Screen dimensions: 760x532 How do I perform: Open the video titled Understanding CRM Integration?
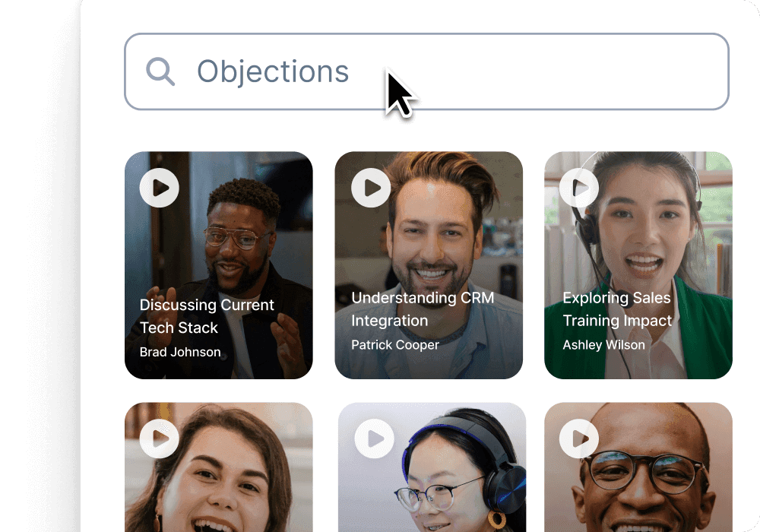[x=423, y=309]
